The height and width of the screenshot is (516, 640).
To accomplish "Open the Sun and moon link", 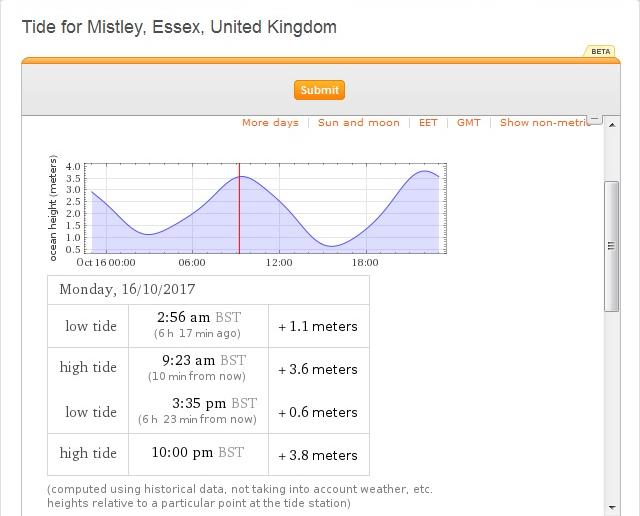I will click(x=358, y=123).
